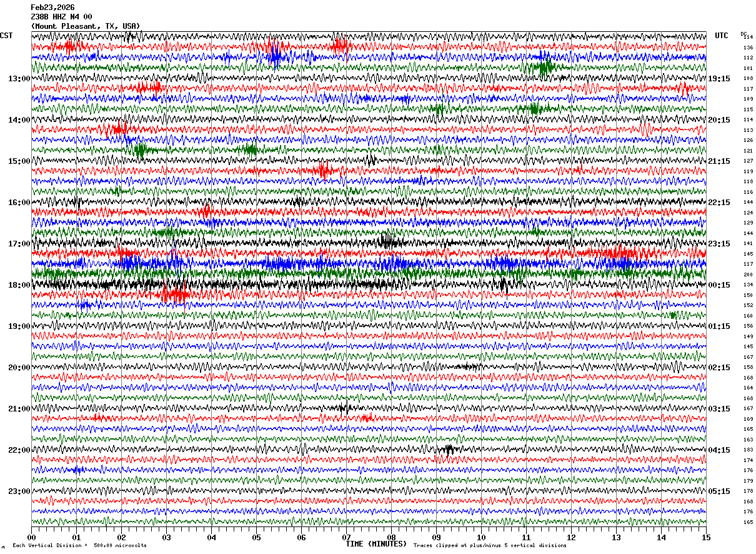Click the '00:15' UTC time label
756x554 pixels.
(x=719, y=285)
